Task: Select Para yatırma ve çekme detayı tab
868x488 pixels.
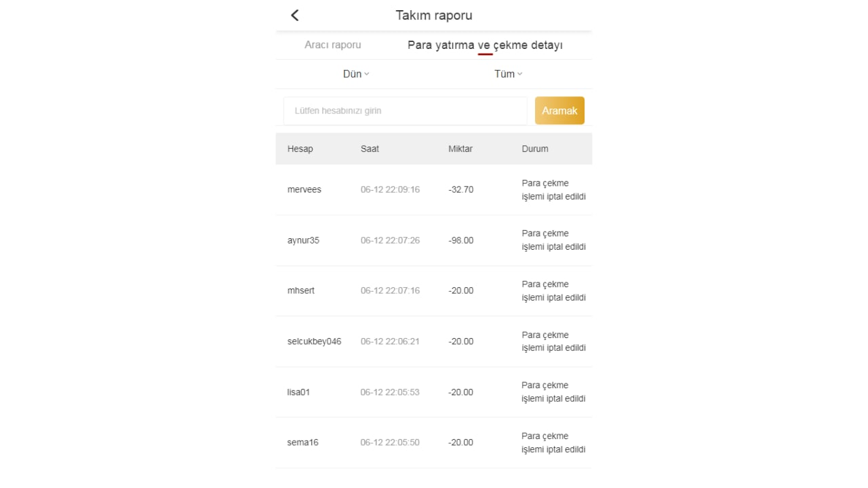Action: 485,45
